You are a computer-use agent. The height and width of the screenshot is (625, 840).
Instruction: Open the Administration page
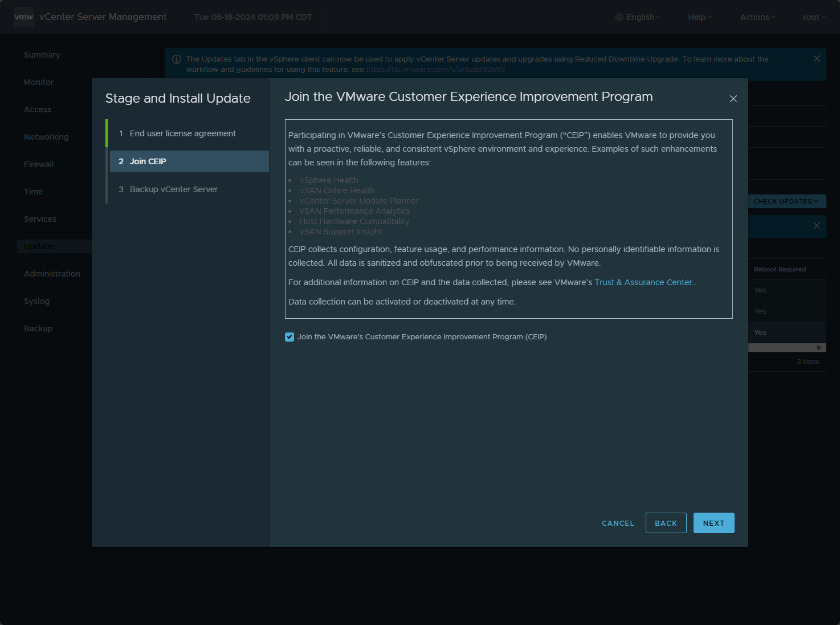[x=52, y=274]
